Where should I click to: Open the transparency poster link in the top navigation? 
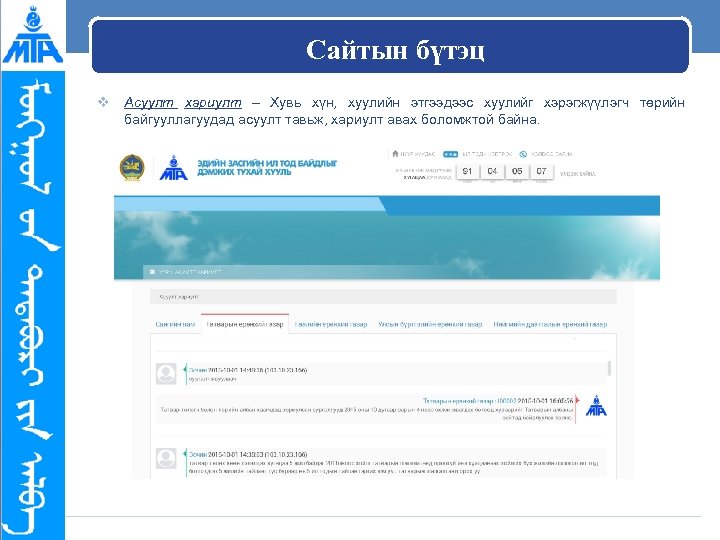tap(487, 154)
